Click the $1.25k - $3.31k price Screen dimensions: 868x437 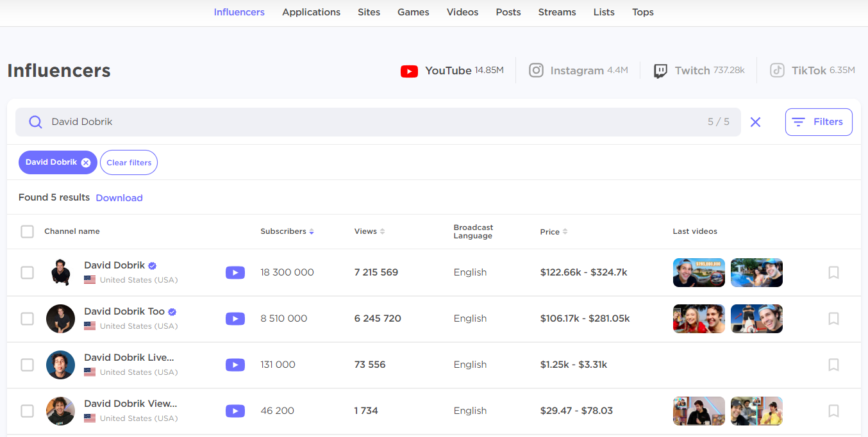tap(574, 365)
